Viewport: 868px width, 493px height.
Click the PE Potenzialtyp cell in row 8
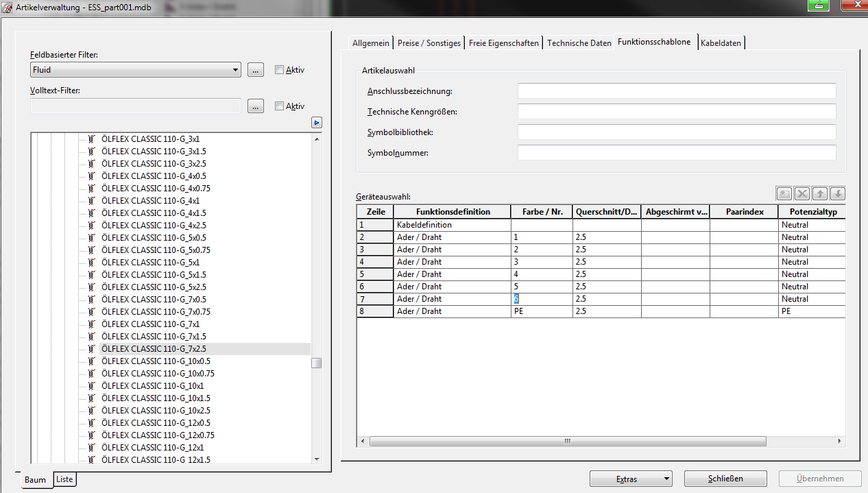pyautogui.click(x=812, y=311)
